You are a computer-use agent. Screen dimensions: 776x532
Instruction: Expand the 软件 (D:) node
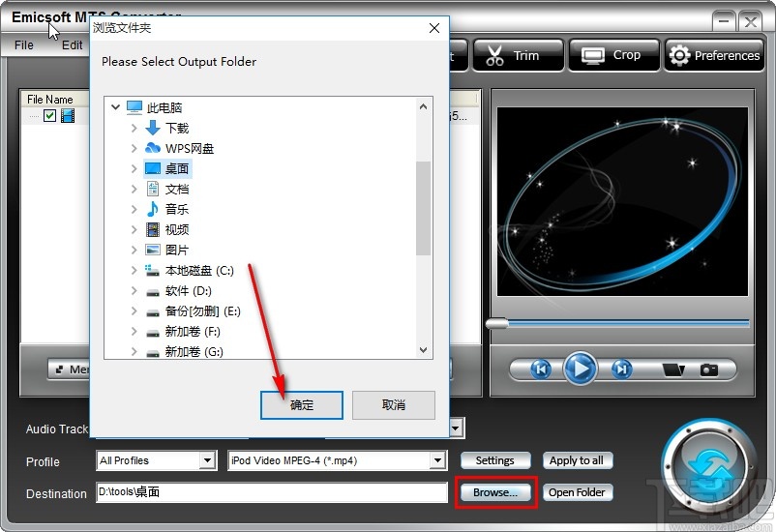click(134, 290)
